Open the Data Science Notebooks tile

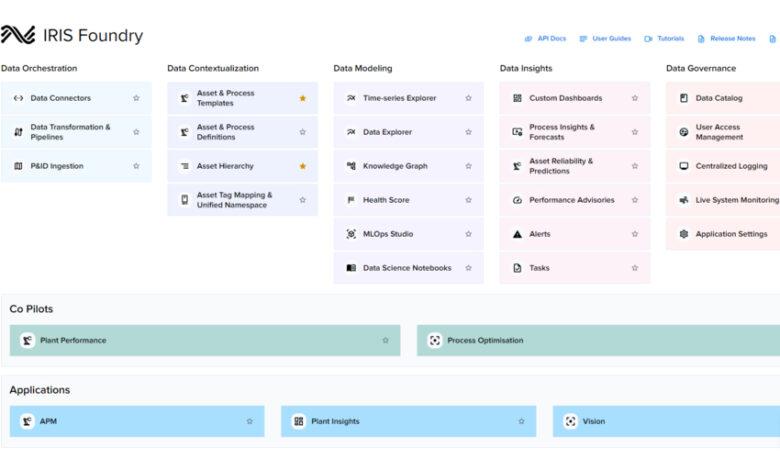click(406, 268)
